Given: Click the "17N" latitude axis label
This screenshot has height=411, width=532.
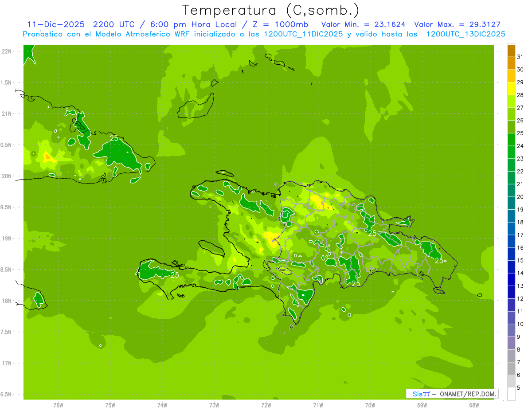Looking at the screenshot, I should point(7,364).
